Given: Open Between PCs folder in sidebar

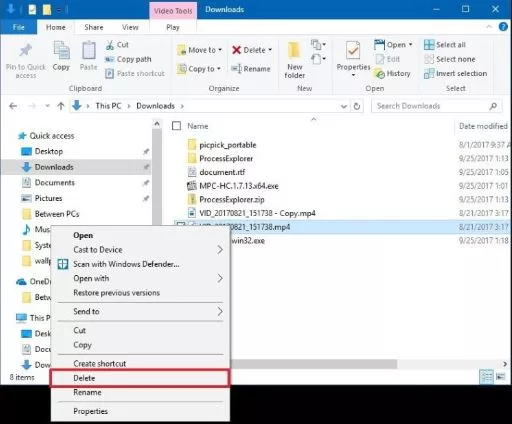Looking at the screenshot, I should pos(57,214).
